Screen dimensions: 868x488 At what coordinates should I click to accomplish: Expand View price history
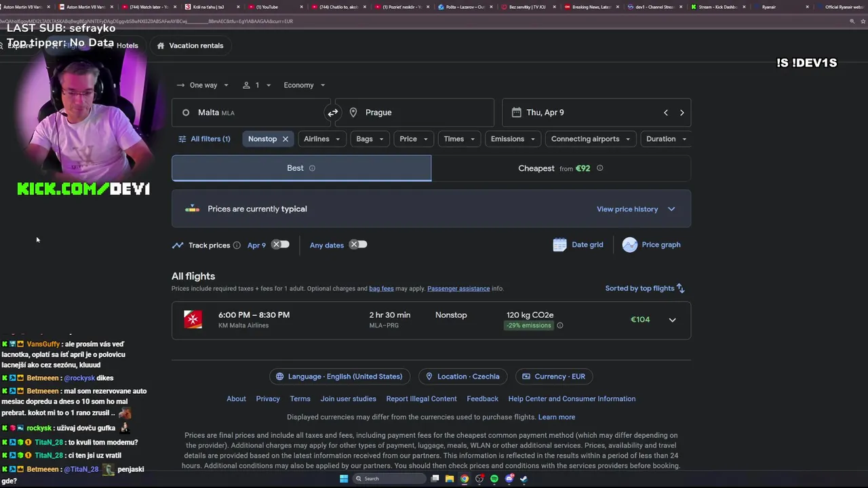635,209
